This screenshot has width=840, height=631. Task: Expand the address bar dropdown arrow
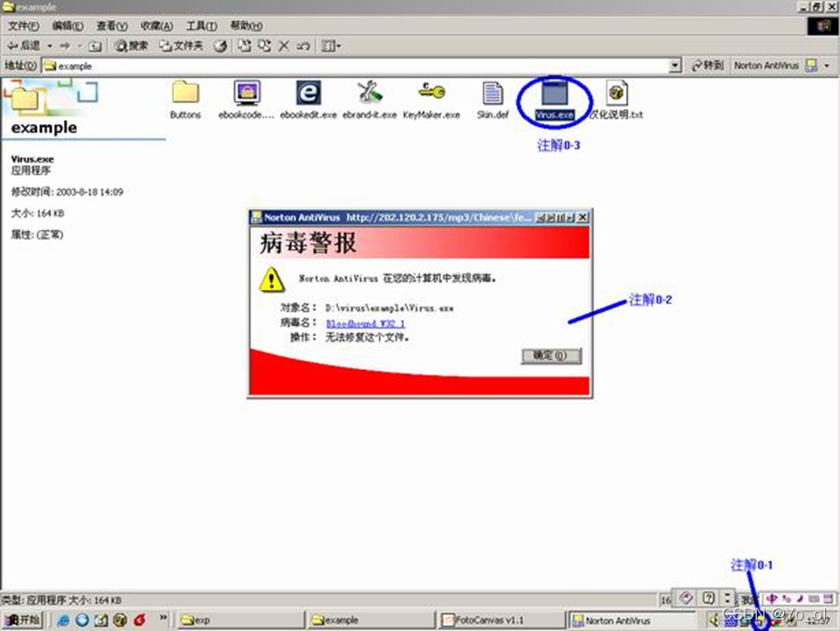pos(675,66)
